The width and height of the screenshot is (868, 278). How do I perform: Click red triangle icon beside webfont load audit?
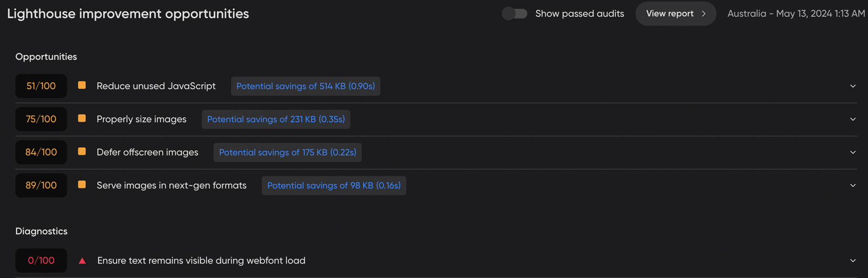(82, 261)
